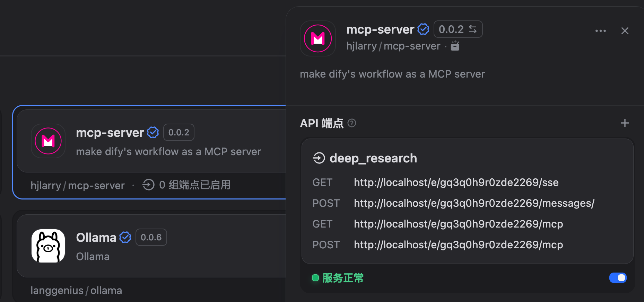Click the Ollama llama logo

(48, 246)
